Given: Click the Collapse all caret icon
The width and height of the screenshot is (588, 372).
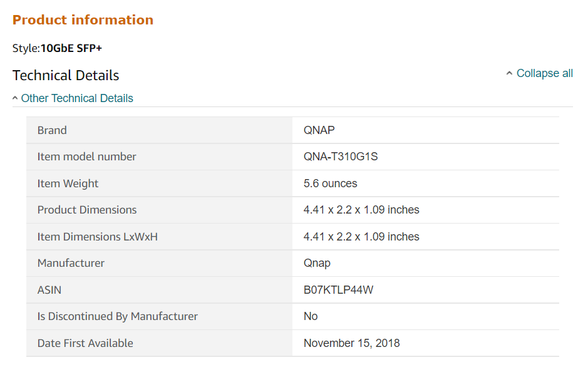Looking at the screenshot, I should (509, 73).
